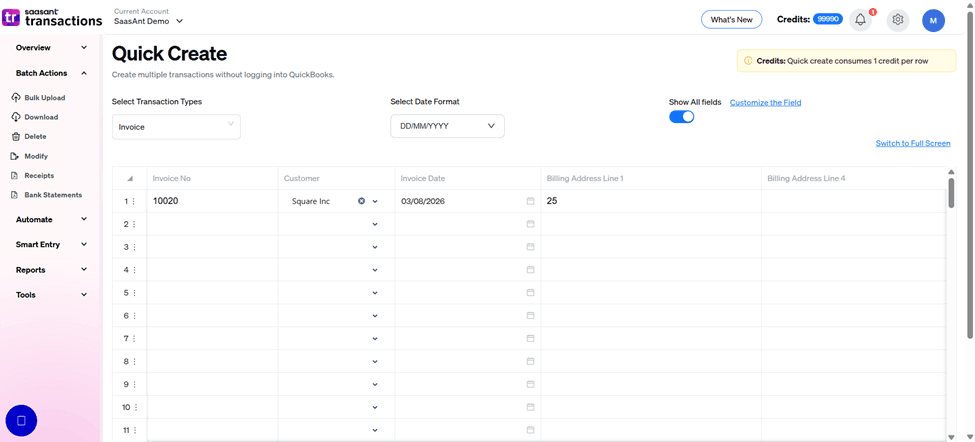Click the What's New button
This screenshot has width=975, height=442.
(731, 20)
